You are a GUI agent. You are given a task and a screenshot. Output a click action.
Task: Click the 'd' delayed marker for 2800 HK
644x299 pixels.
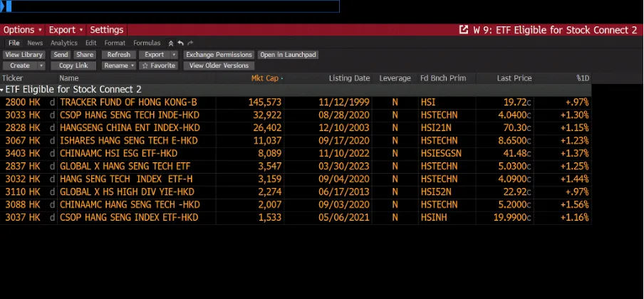52,103
